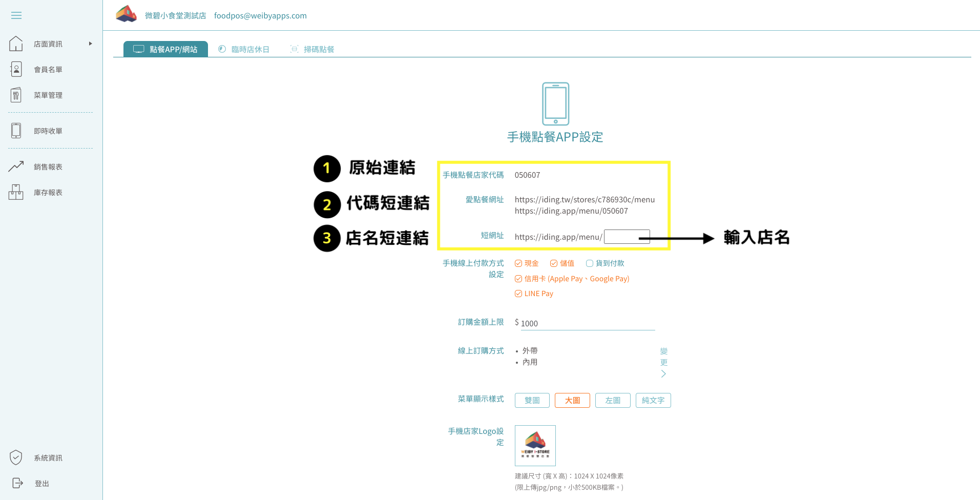The image size is (980, 500).
Task: Click the 登出 logout icon
Action: click(x=17, y=483)
